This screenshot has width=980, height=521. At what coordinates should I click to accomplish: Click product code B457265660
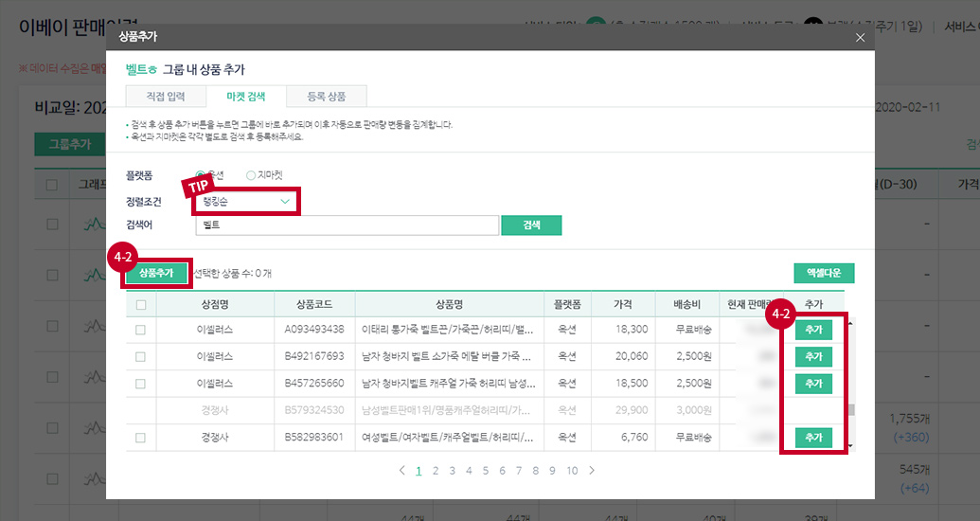[x=314, y=383]
